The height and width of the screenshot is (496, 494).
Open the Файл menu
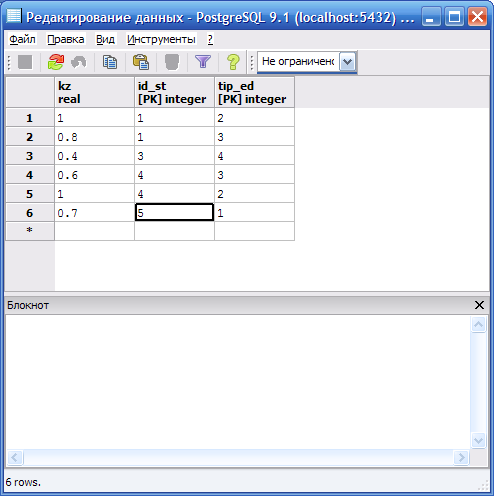pos(22,39)
